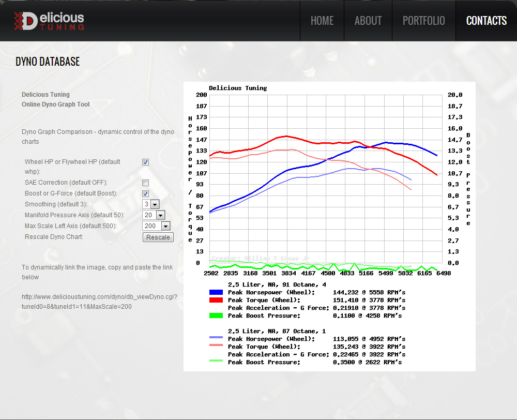Click the '2.5 Liter, NA, 87 Octane, 1' legend title
The height and width of the screenshot is (420, 517).
point(277,331)
